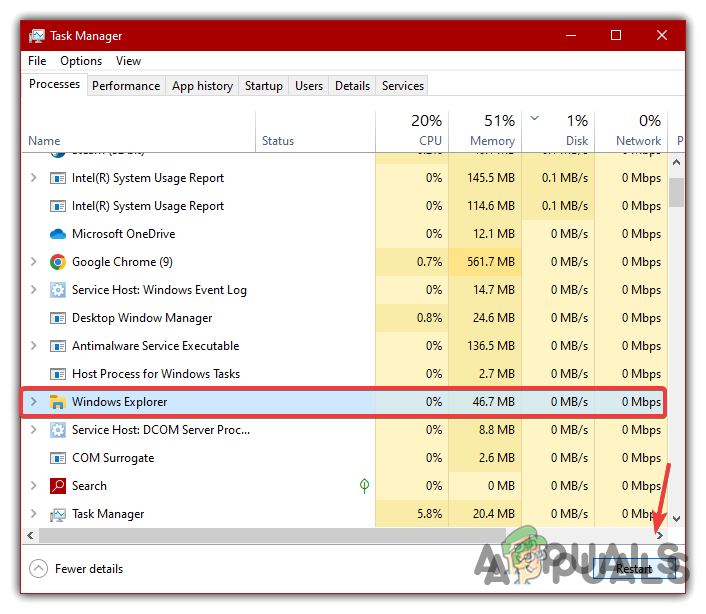This screenshot has height=614, width=706.
Task: Click the Antimalware Service Executable icon
Action: click(x=58, y=346)
